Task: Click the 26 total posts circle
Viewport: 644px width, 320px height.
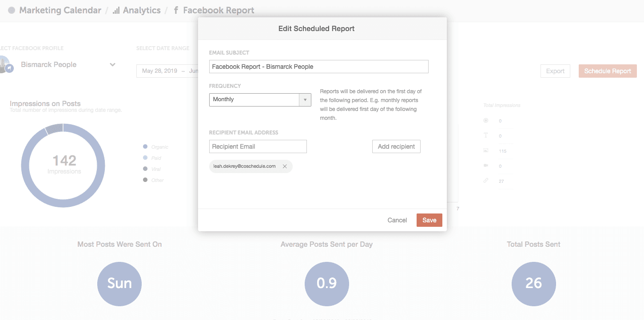Action: tap(533, 284)
